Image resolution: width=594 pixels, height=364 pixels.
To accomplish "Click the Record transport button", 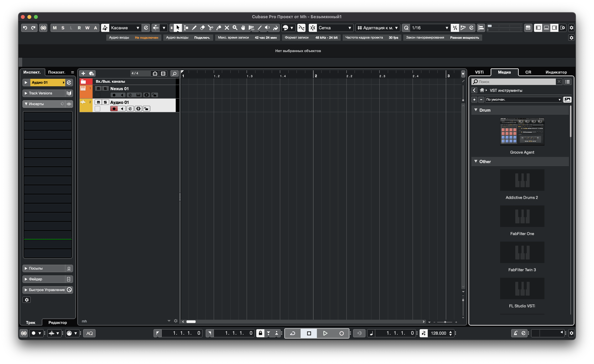I will coord(341,333).
